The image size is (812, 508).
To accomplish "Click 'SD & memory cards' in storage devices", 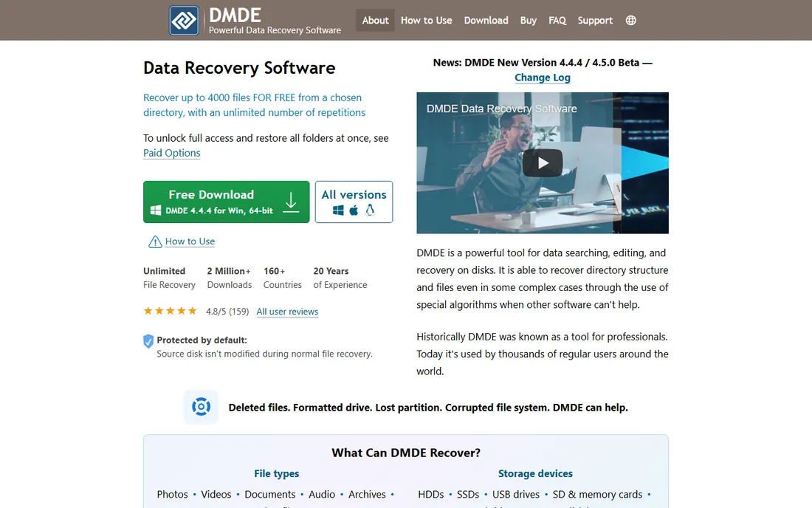I will [597, 495].
